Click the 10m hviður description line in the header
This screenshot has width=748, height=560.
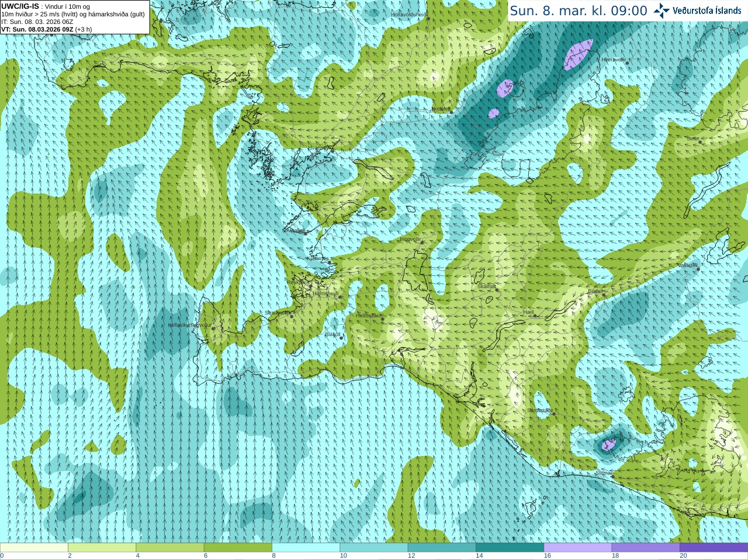73,14
